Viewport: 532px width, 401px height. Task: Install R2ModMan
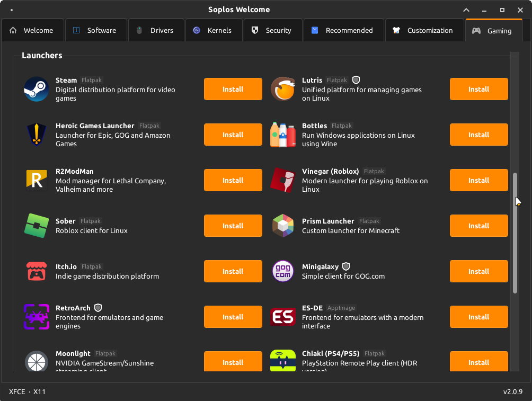[233, 180]
